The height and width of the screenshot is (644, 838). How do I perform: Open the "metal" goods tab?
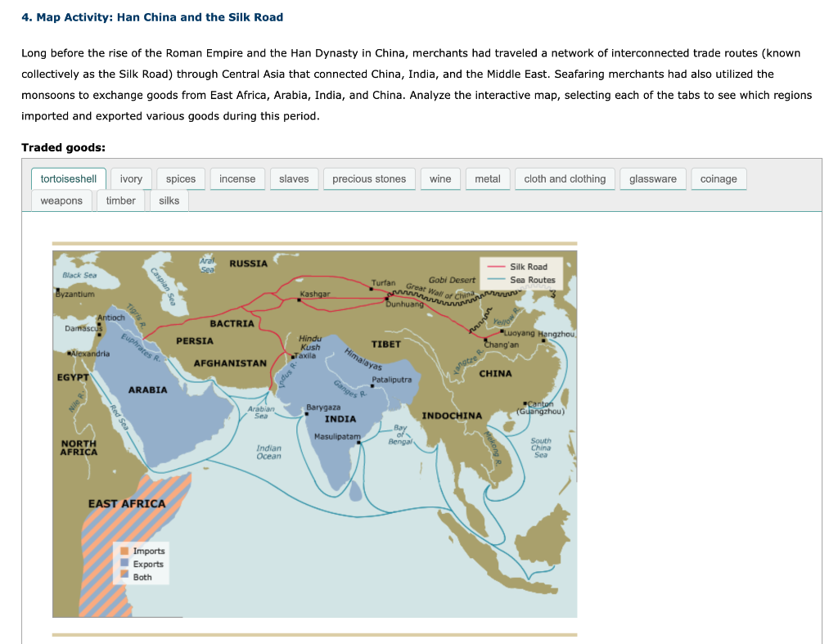pyautogui.click(x=488, y=178)
